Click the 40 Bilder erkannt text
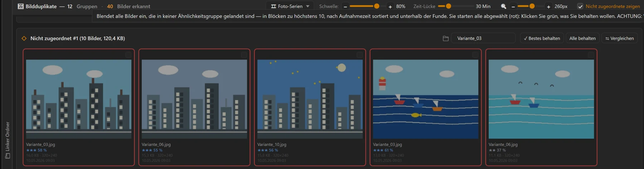 click(128, 6)
